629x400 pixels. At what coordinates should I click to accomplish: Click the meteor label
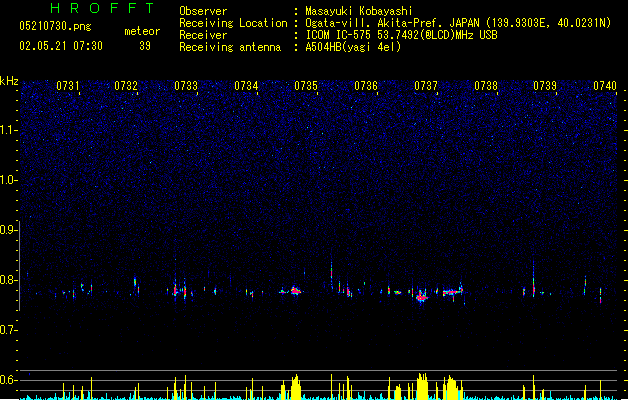[142, 31]
